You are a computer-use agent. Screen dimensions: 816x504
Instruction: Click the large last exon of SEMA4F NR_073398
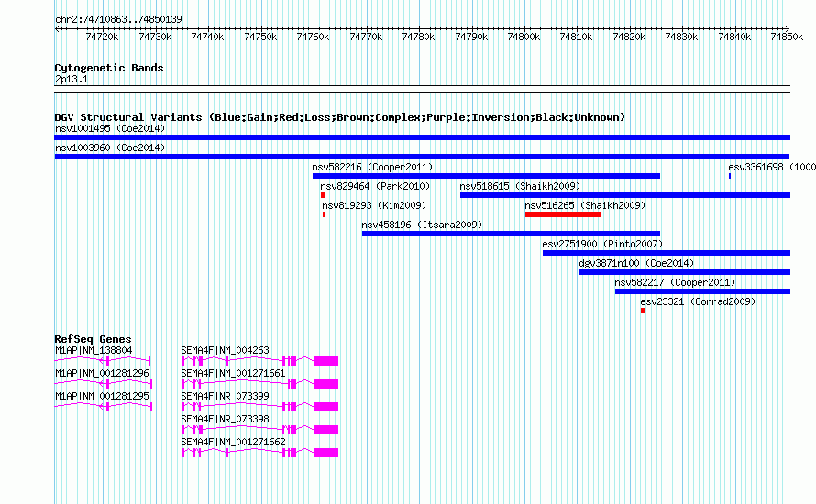click(x=325, y=430)
